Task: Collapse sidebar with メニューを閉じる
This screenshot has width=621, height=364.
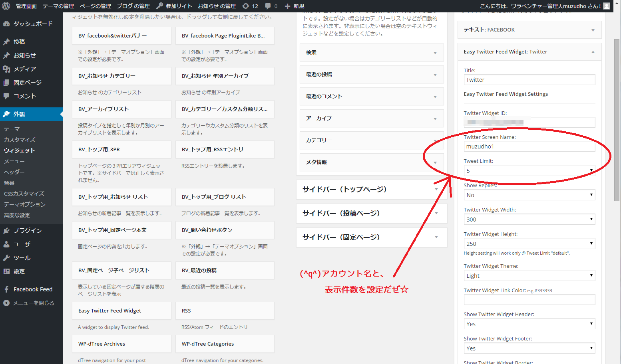Action: click(32, 303)
